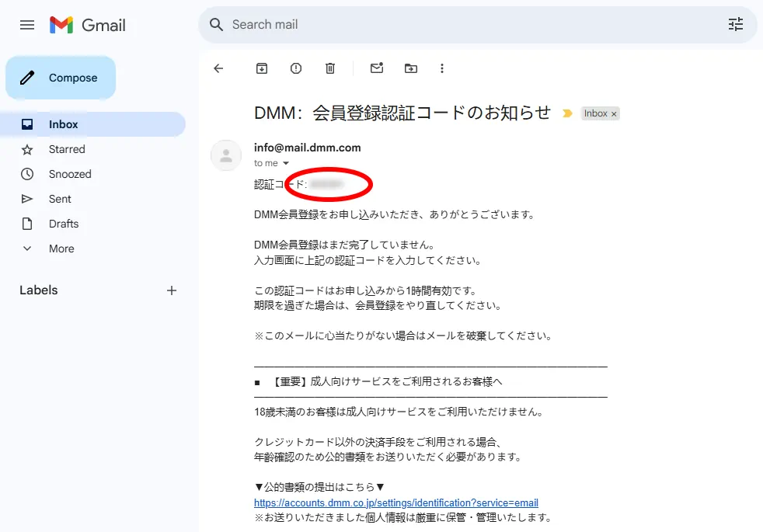Click the Sent arrow icon

(x=27, y=199)
